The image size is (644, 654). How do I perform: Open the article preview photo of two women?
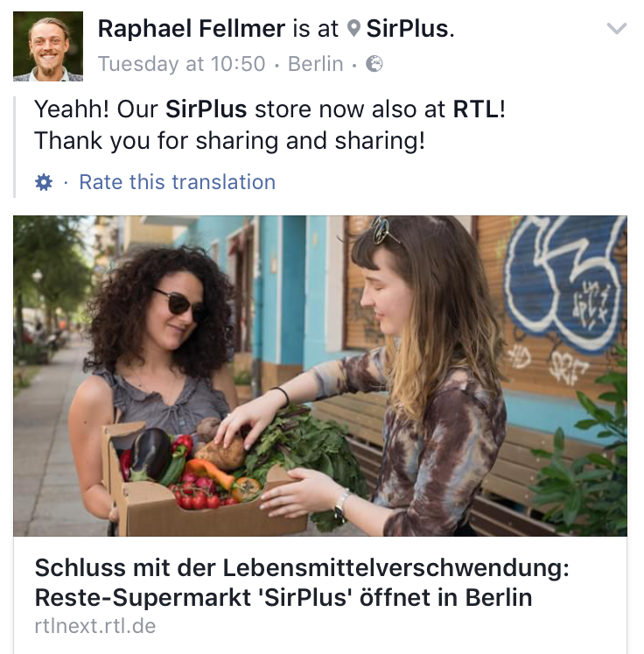320,376
